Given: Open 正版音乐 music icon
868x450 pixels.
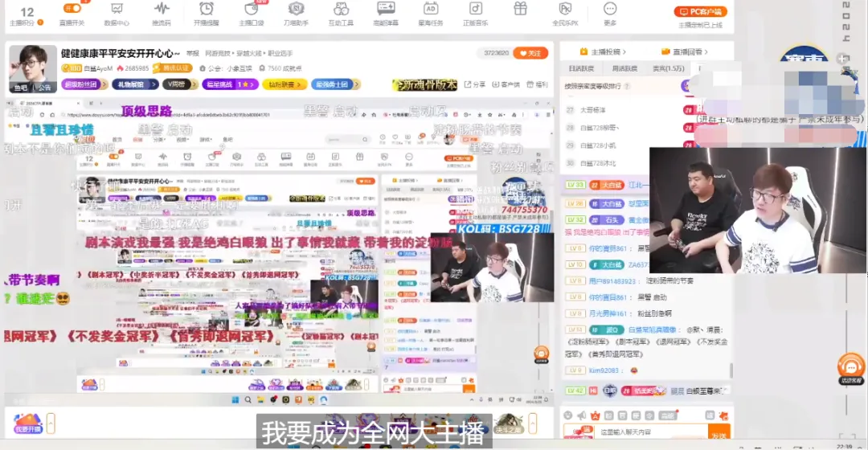Looking at the screenshot, I should click(x=476, y=9).
